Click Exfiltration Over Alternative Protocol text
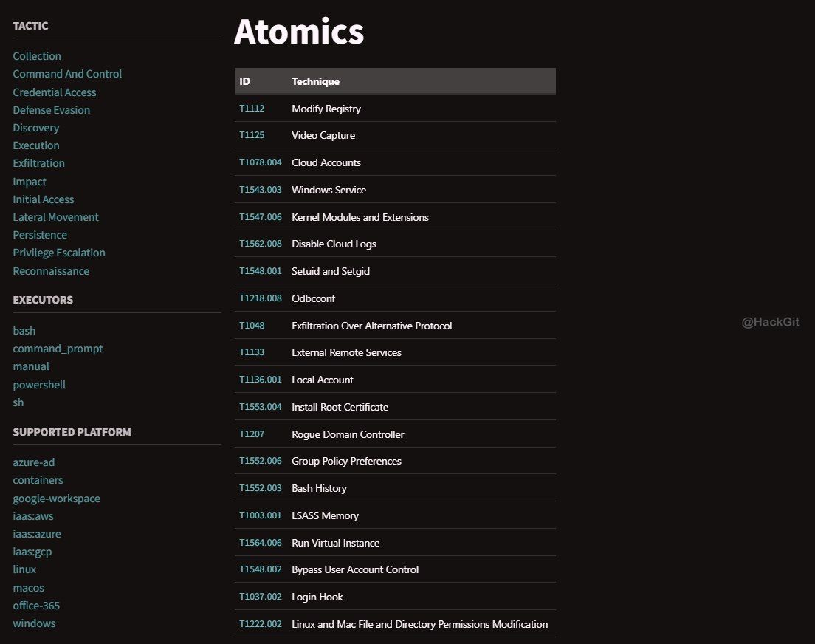 tap(371, 326)
